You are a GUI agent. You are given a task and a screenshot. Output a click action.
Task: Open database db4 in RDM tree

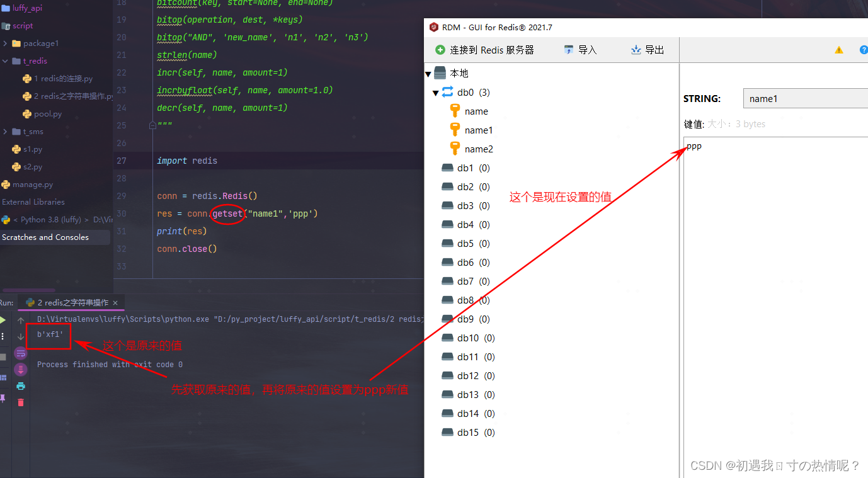[465, 225]
